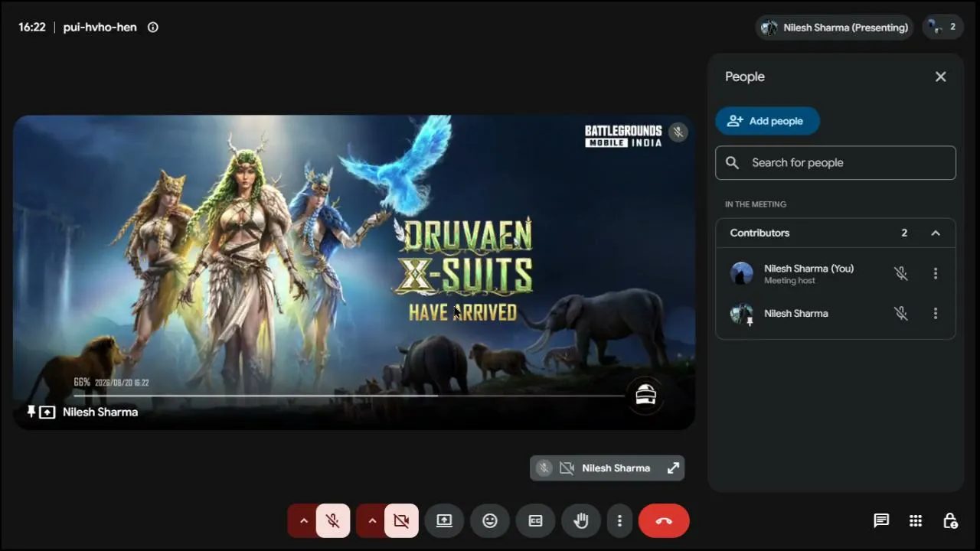Open more options in bottom call toolbar

[x=619, y=521]
